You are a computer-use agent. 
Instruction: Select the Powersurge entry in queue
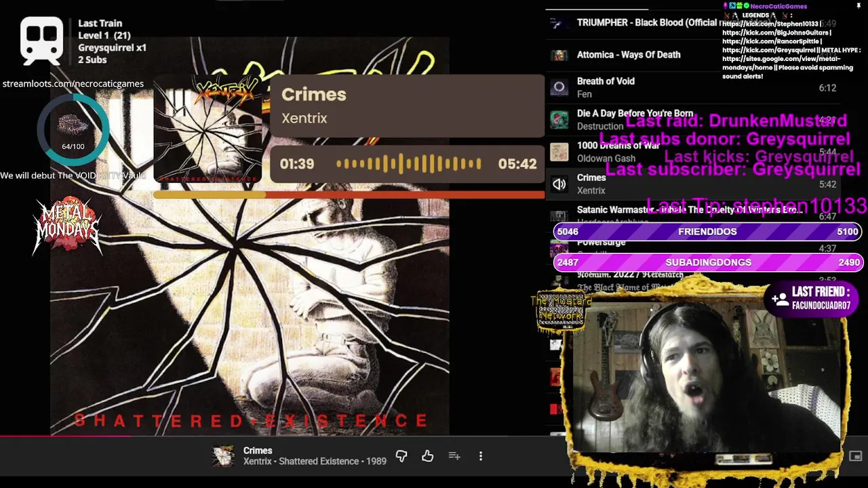(x=601, y=242)
